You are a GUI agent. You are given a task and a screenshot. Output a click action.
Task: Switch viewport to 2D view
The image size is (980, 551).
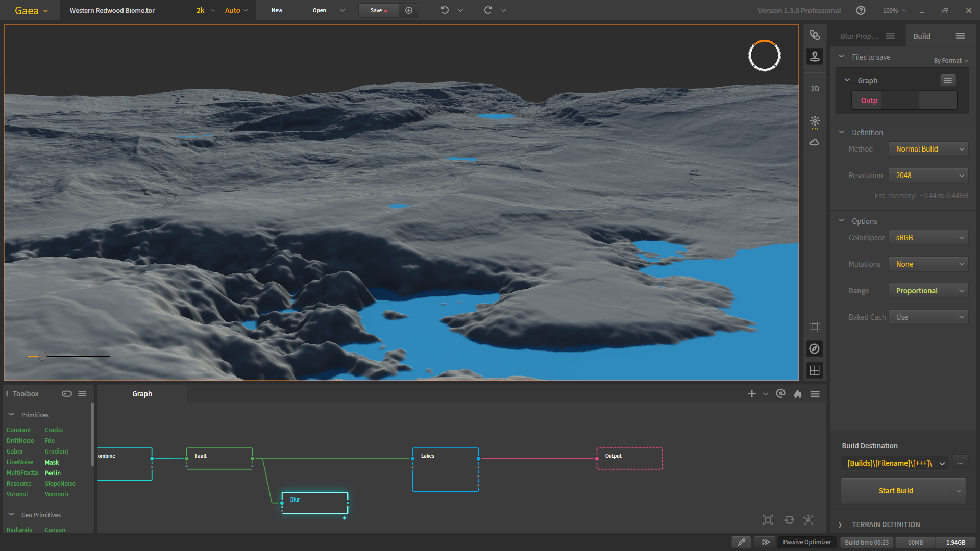click(815, 89)
